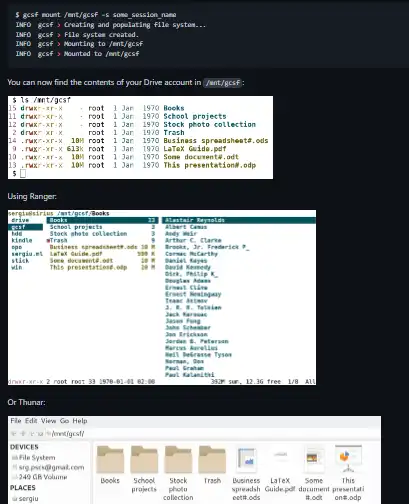Click Trash in the ls output
The width and height of the screenshot is (409, 504).
point(174,132)
